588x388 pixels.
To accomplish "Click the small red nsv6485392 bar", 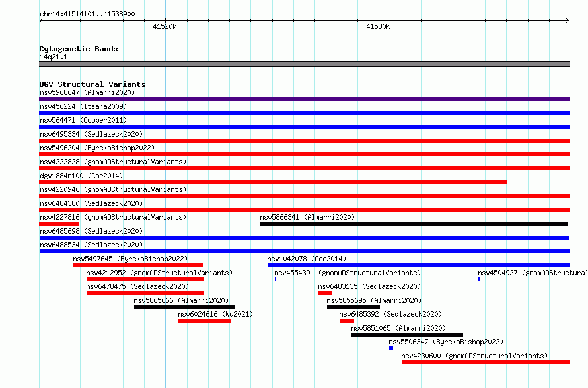I will (x=346, y=321).
